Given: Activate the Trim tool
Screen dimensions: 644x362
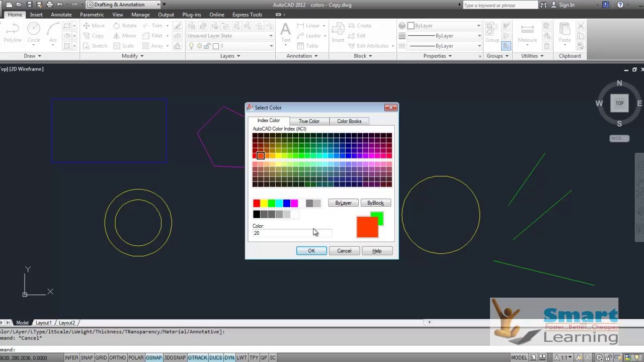Looking at the screenshot, I should pos(153,26).
